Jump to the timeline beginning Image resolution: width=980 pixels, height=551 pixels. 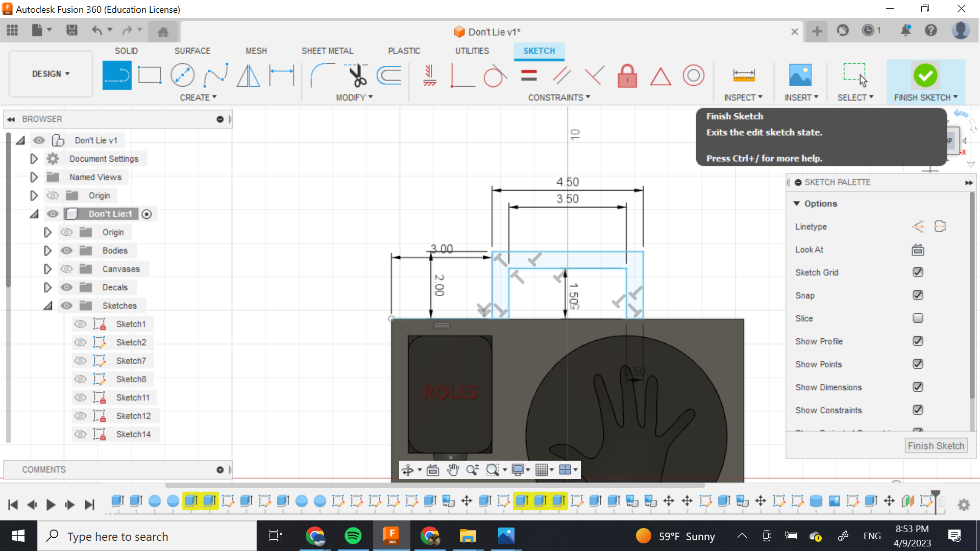click(13, 505)
